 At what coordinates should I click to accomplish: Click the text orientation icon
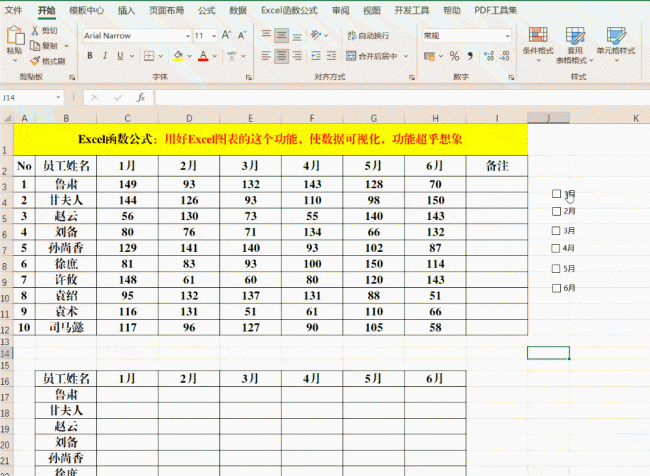click(x=316, y=35)
